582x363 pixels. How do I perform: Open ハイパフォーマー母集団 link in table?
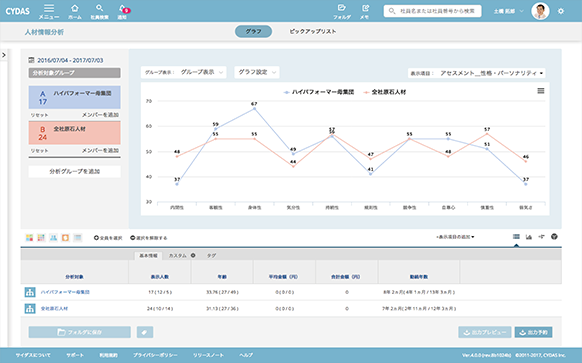(x=65, y=292)
